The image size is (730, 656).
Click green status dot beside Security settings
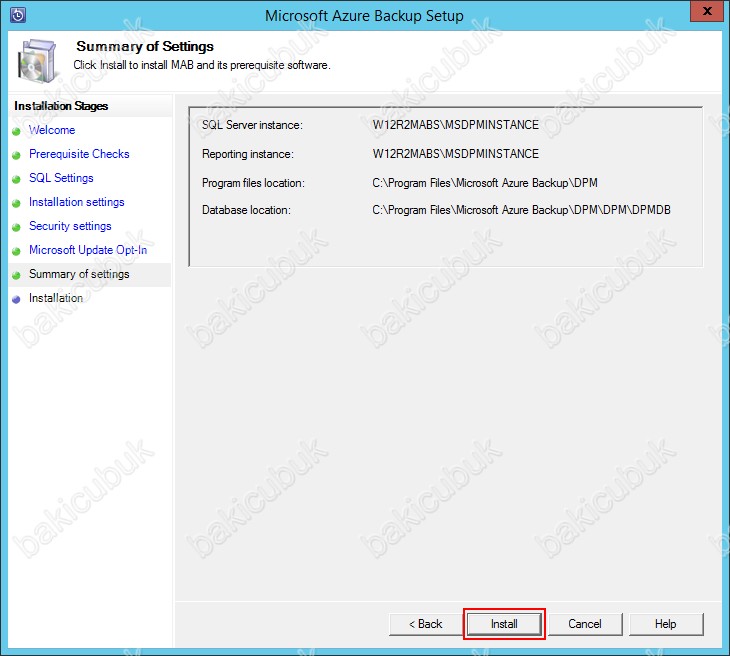(x=16, y=227)
